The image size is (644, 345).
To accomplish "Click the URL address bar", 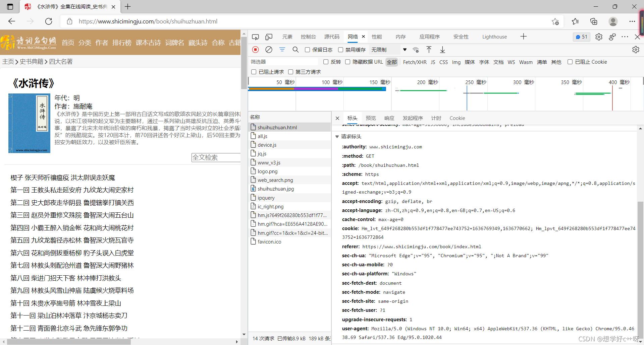I will coord(312,21).
